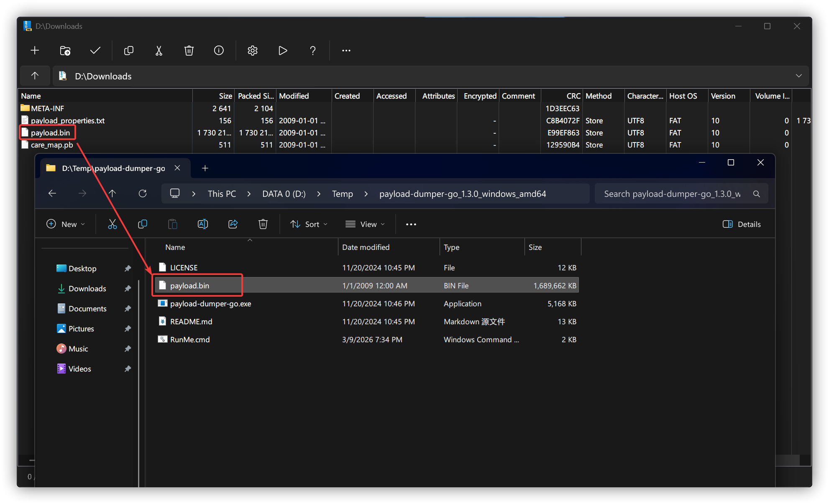
Task: Toggle the Details pane button
Action: [x=742, y=224]
